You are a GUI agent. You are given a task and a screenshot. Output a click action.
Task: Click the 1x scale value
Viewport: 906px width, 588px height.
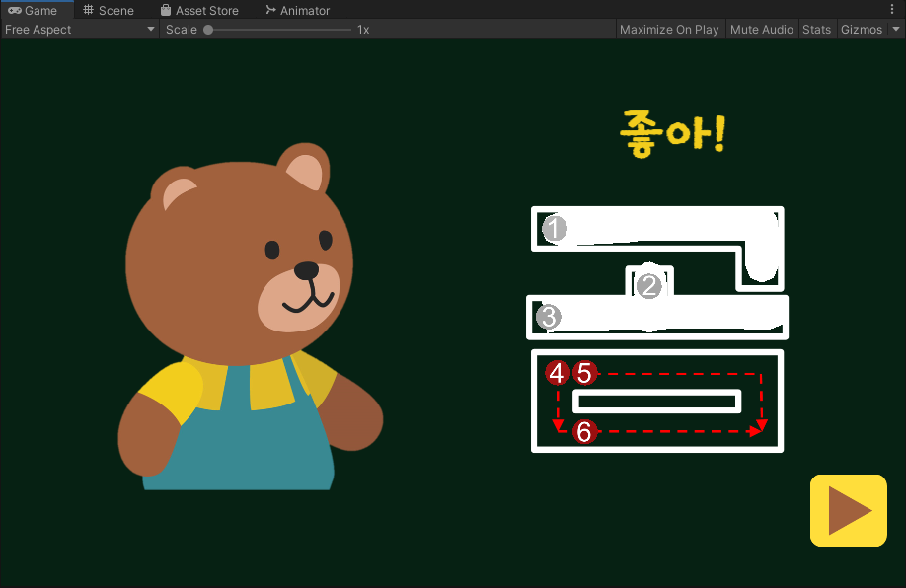(363, 30)
